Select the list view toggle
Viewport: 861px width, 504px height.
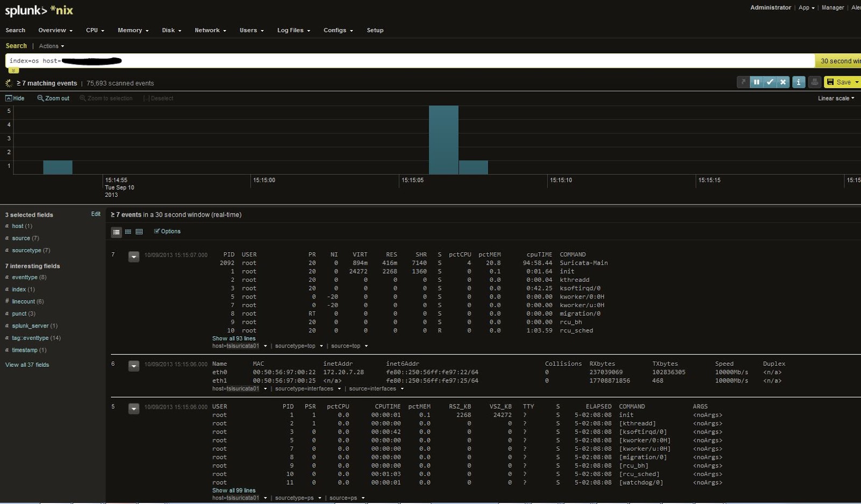click(117, 231)
